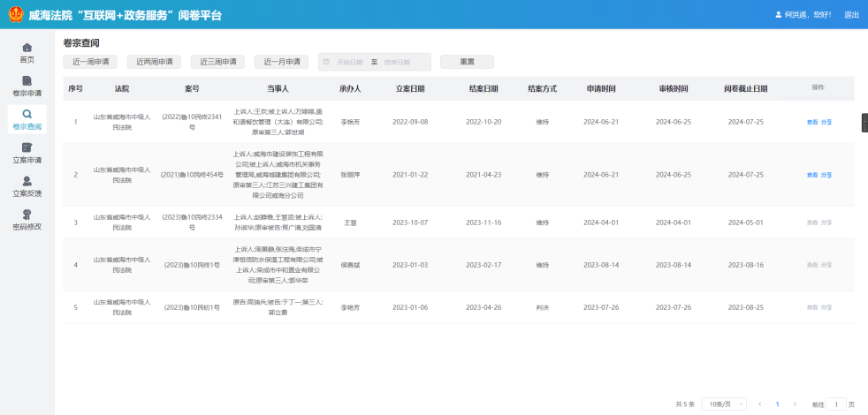The image size is (868, 415).
Task: Open 密码修改 key icon
Action: click(27, 215)
